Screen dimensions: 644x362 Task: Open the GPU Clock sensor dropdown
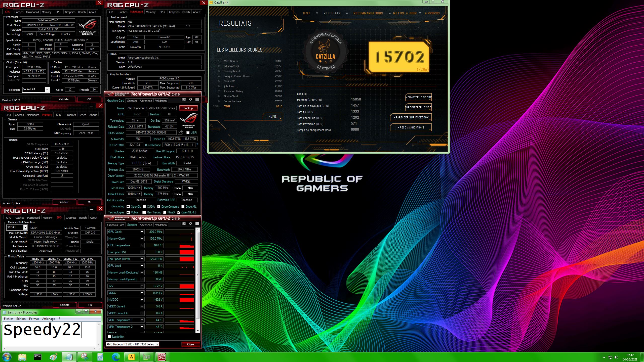pos(142,232)
